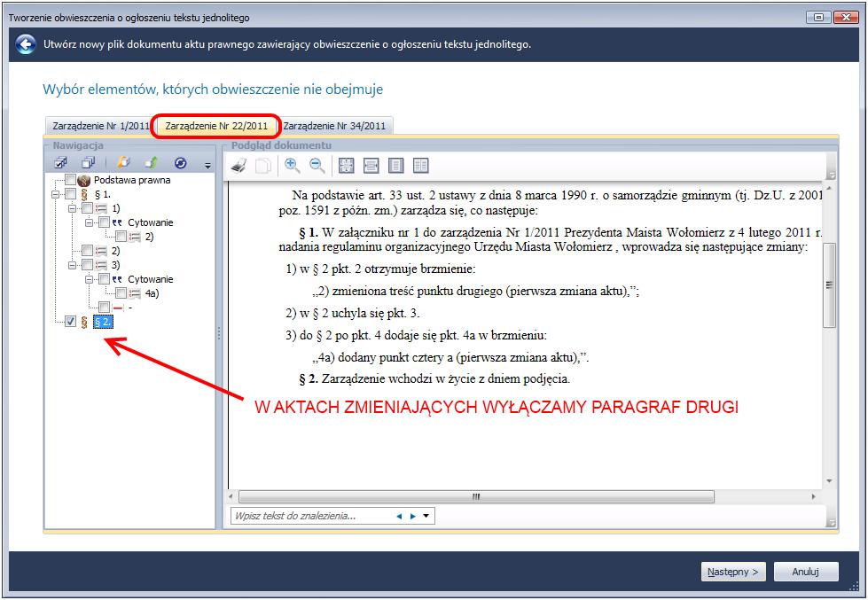Screen dimensions: 868x600
Task: Click the red dash icon in the tree
Action: (x=118, y=308)
